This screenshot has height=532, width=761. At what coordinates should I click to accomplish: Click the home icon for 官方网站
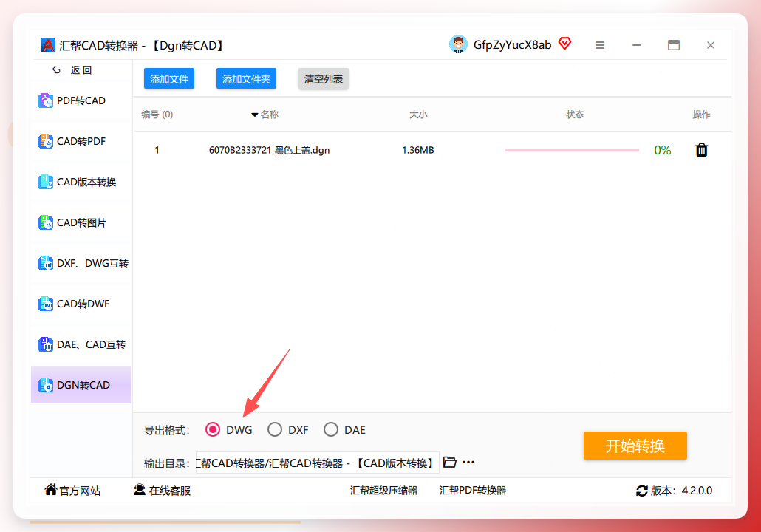50,490
